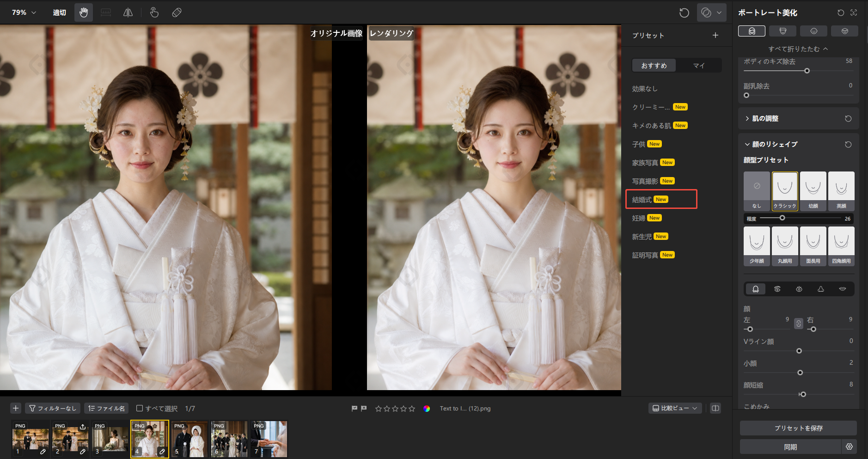
Task: Click the rotate reset icon left of compare button
Action: pos(684,12)
